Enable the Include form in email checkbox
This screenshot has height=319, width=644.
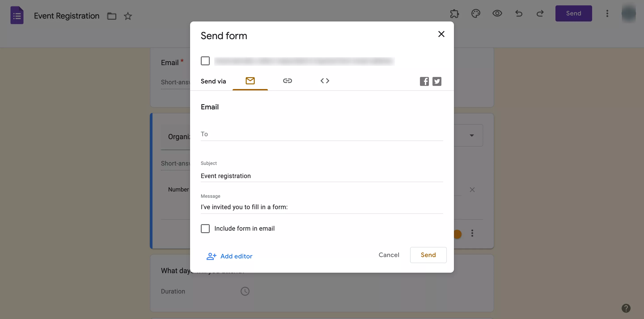[x=205, y=228]
